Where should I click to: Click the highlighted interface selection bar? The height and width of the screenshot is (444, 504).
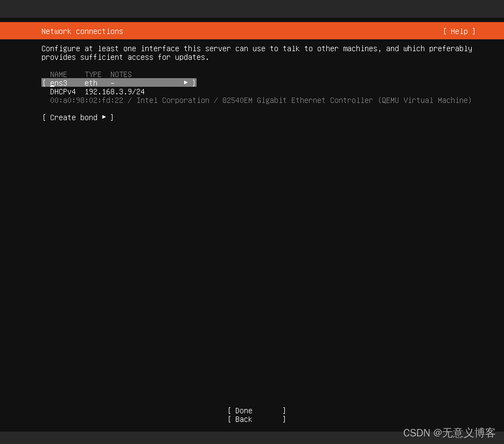click(x=118, y=82)
